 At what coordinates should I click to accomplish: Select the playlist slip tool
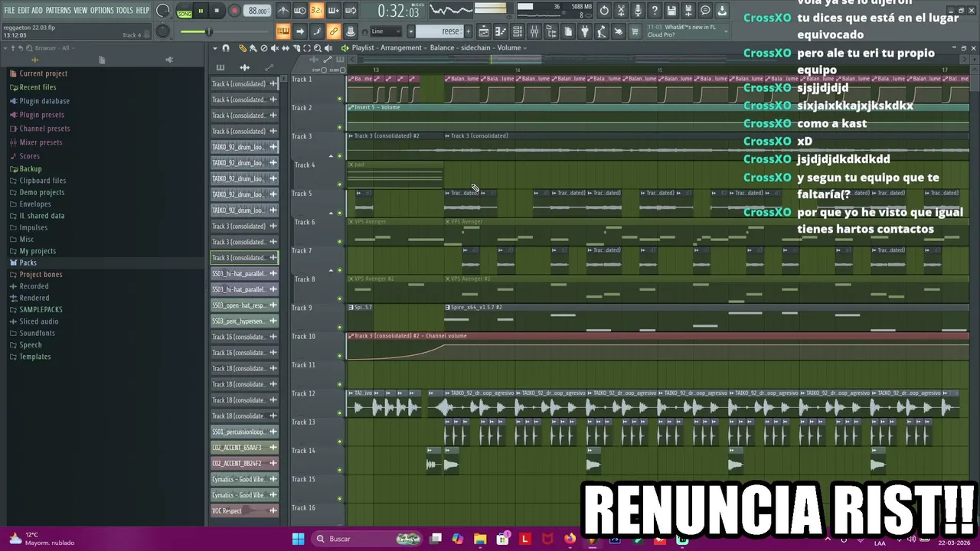tap(286, 48)
